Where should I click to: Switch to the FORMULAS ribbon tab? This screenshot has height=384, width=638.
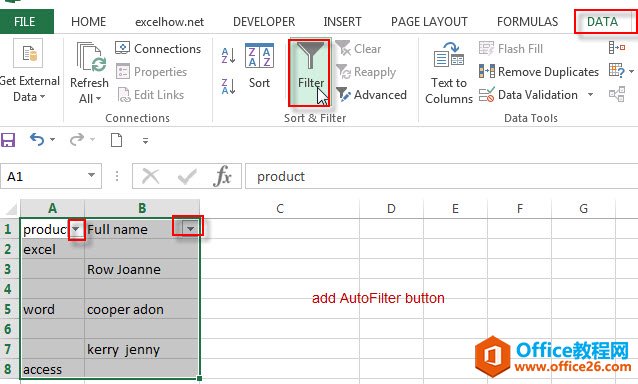[527, 22]
